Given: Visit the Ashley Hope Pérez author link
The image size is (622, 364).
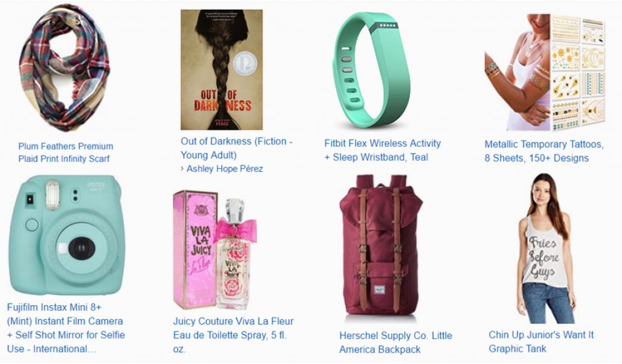Looking at the screenshot, I should pos(225,169).
